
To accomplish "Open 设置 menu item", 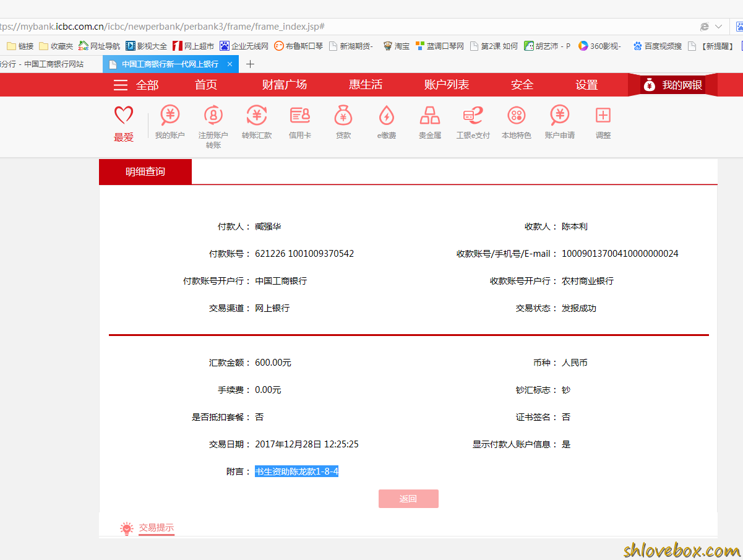I will pos(586,85).
